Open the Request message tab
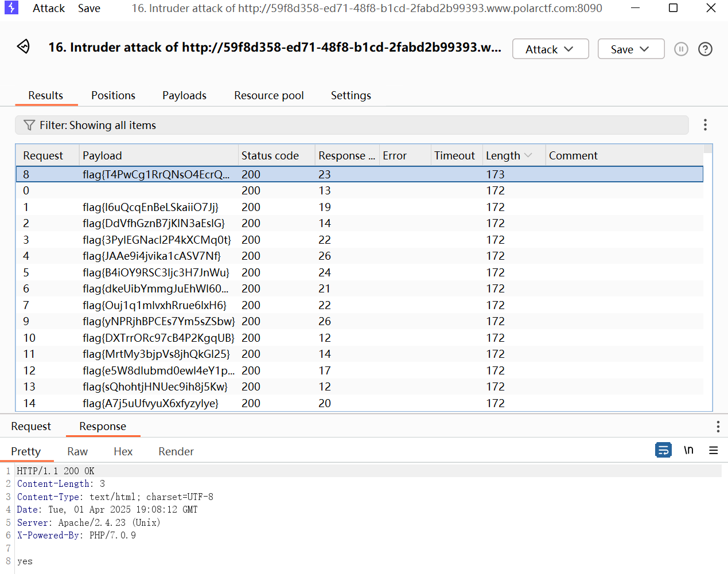The height and width of the screenshot is (574, 728). point(31,426)
